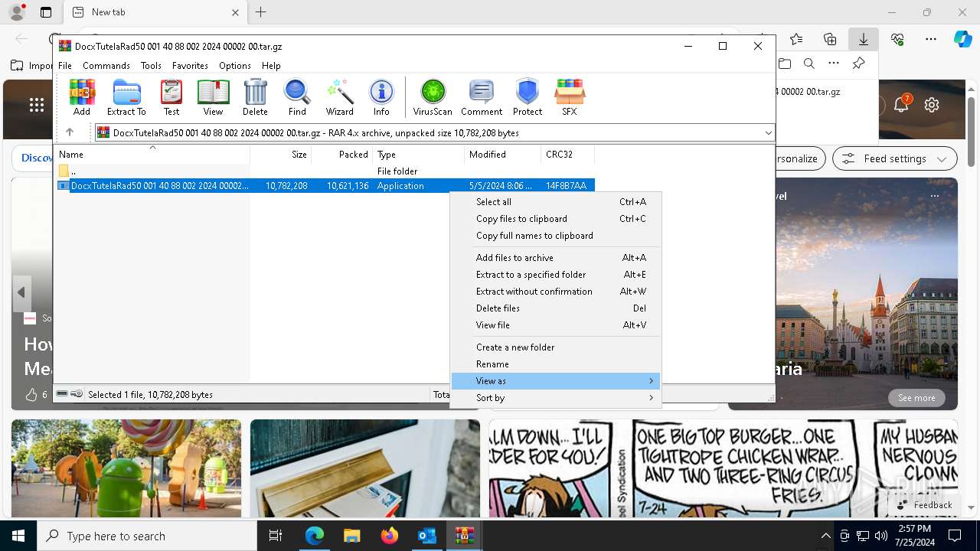Open the View toolbar icon
The width and height of the screenshot is (980, 551).
click(x=213, y=97)
